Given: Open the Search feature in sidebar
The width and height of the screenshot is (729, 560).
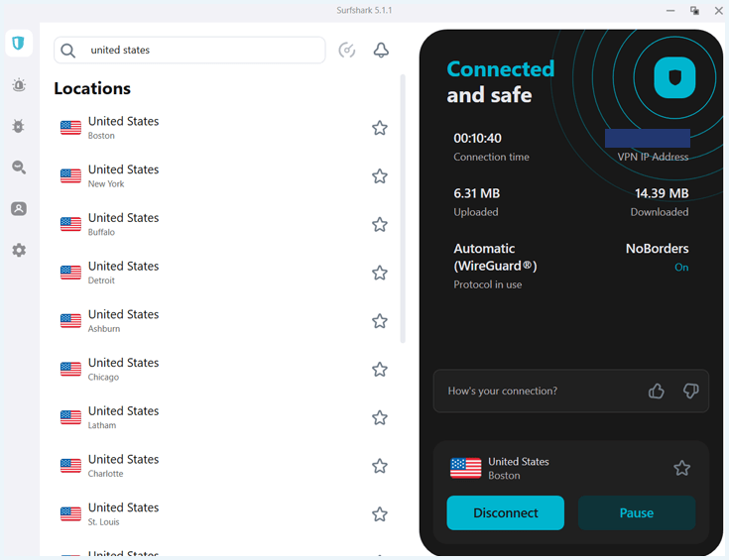Looking at the screenshot, I should (x=19, y=168).
